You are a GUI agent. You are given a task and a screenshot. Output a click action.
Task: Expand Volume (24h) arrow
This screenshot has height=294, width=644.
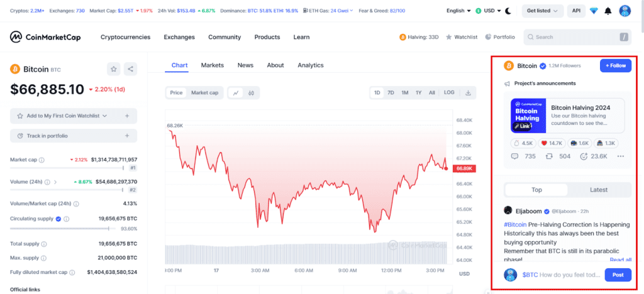coord(55,182)
